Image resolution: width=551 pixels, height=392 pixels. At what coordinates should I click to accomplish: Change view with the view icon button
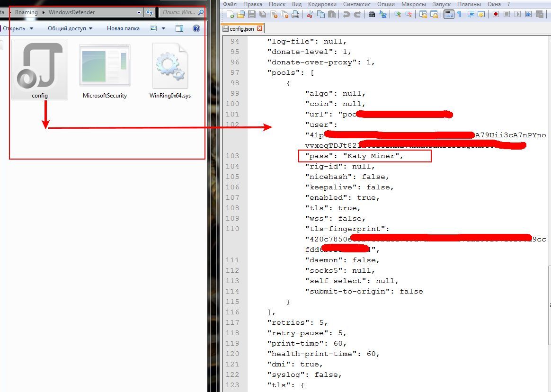153,28
